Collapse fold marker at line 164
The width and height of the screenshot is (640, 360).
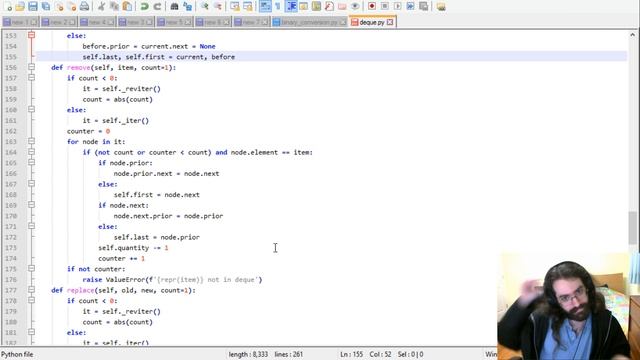click(x=31, y=152)
